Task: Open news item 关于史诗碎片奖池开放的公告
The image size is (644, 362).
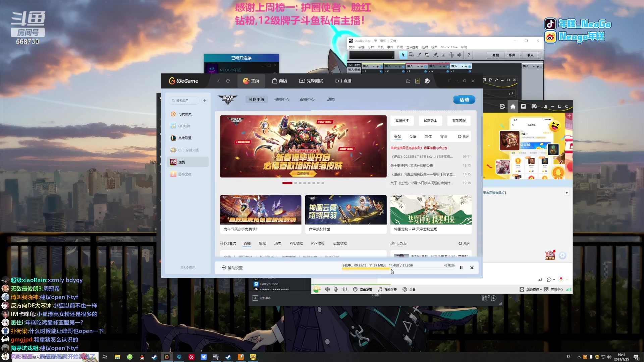Action: [412, 166]
